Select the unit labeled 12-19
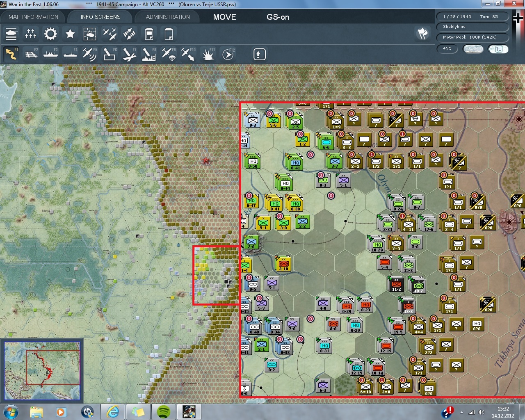 tap(386, 346)
